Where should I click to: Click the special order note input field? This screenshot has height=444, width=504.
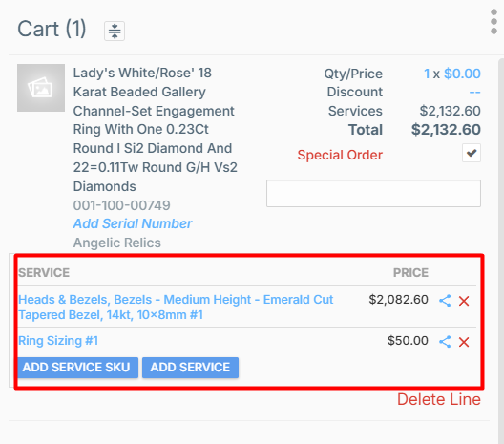pos(373,193)
